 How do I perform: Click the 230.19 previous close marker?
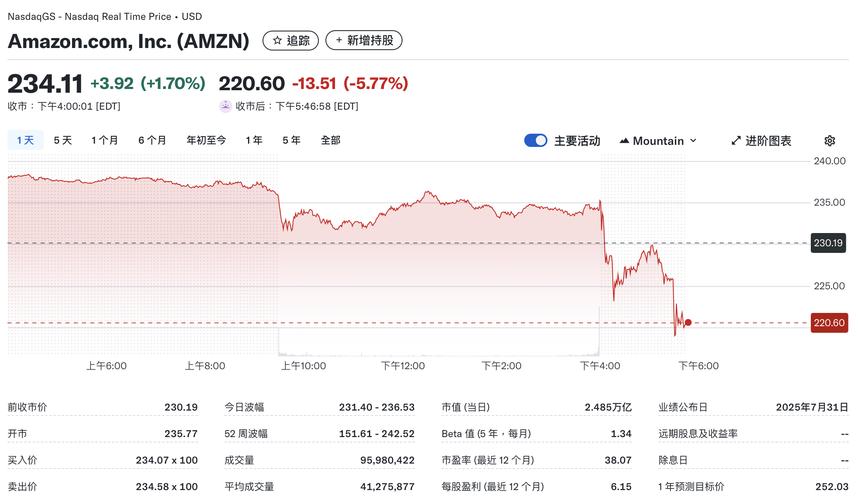coord(829,243)
